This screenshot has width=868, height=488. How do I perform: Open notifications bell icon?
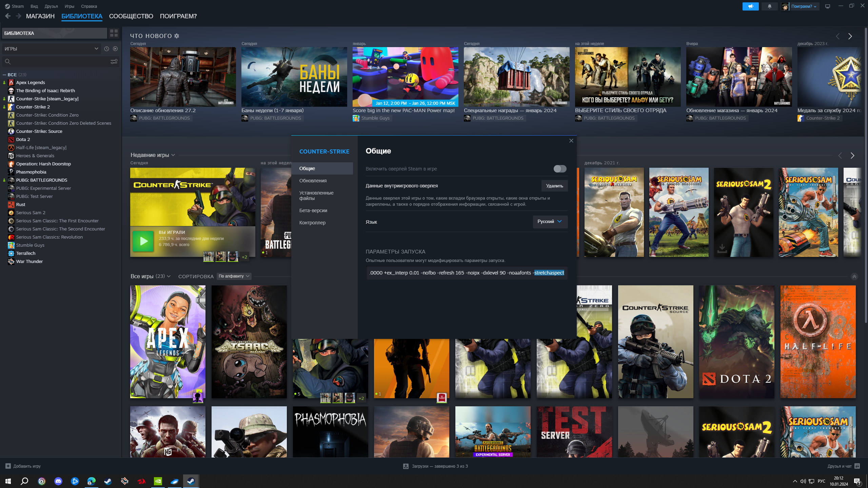tap(769, 6)
